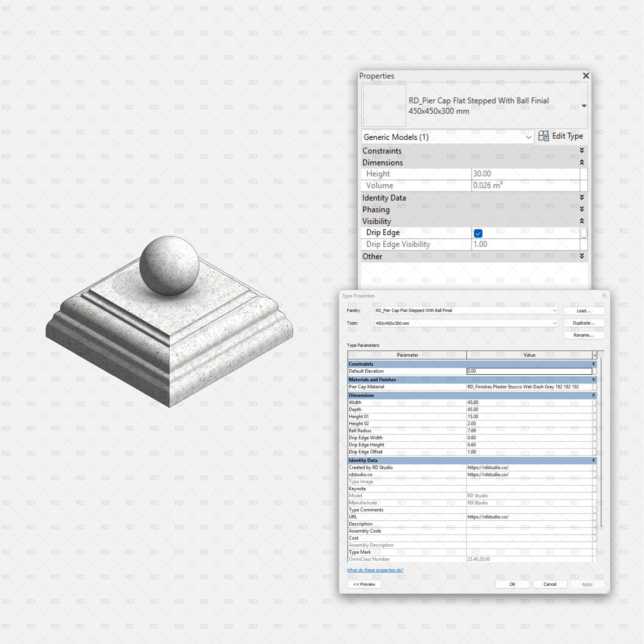
Task: Open the "What do these properties do?" link
Action: coord(375,570)
